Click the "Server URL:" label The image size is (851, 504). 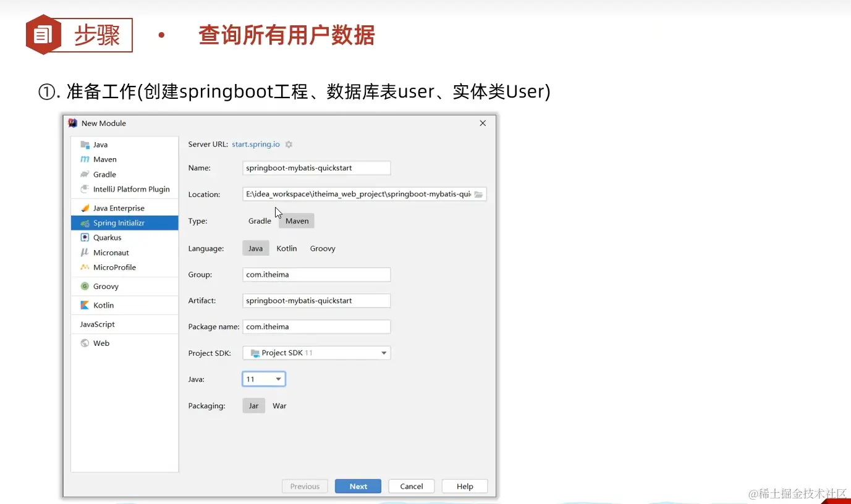coord(208,145)
